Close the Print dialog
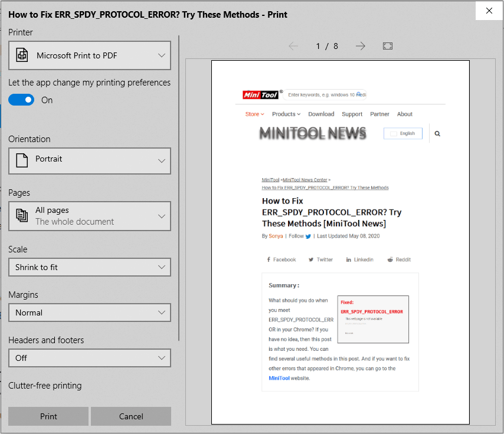504x434 pixels. 489,11
